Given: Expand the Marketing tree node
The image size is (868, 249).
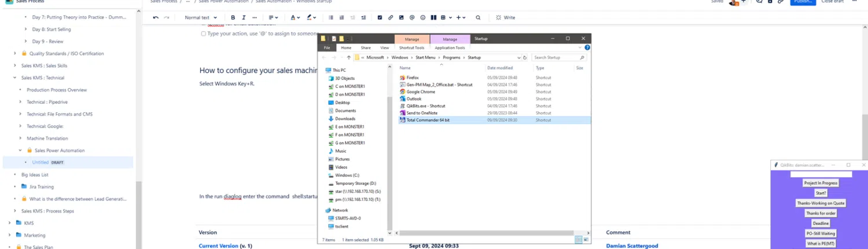Looking at the screenshot, I should [x=9, y=235].
